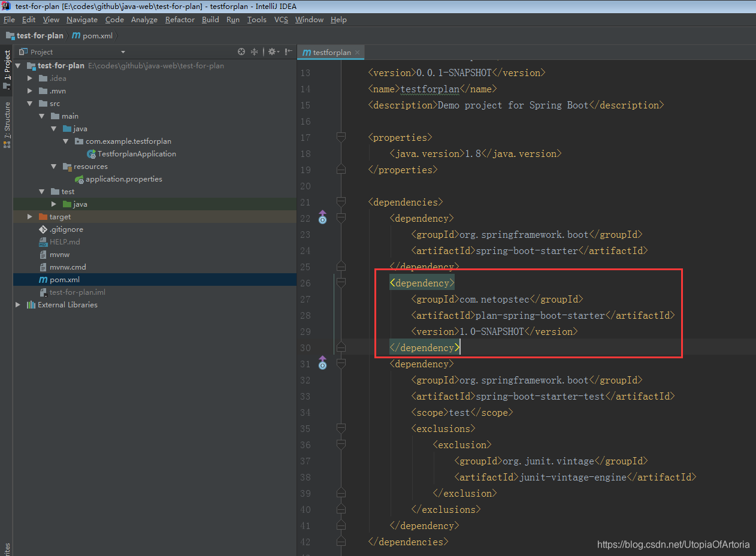Screen dimensions: 756x556
Task: Click the External Libraries icon
Action: (x=31, y=305)
